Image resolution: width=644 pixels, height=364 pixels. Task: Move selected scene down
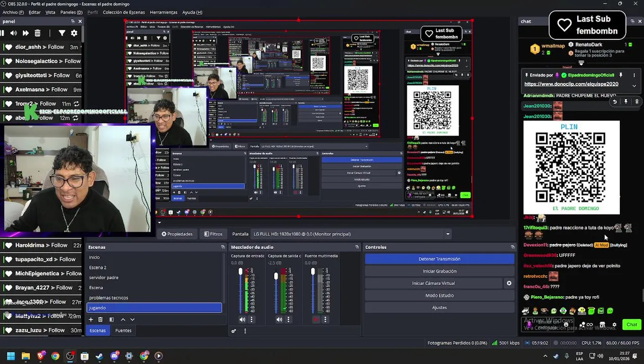[132, 320]
